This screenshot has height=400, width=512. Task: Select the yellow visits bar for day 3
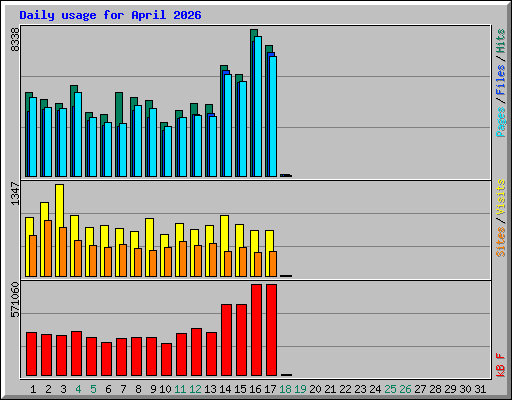point(59,230)
